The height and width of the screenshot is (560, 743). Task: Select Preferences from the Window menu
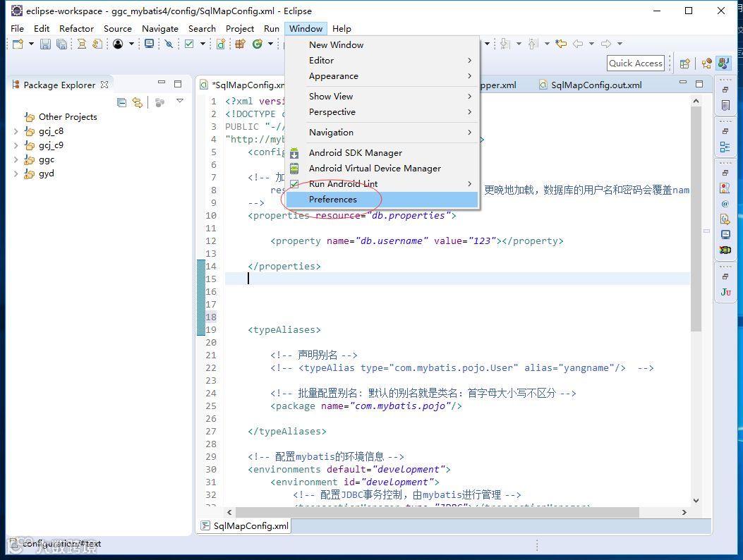point(332,200)
